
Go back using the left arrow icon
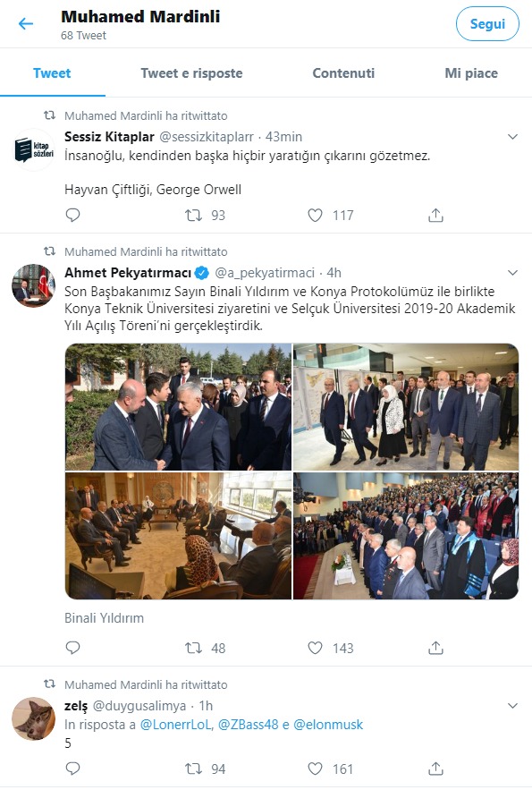click(26, 23)
